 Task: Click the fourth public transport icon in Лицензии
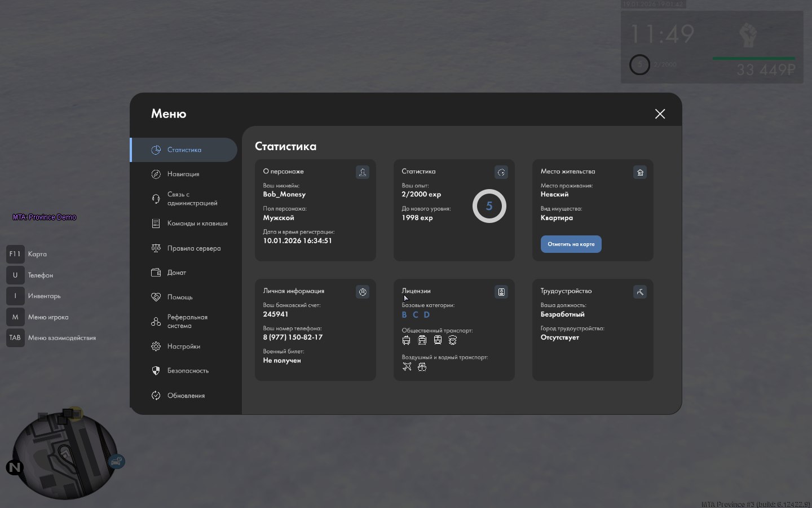pos(452,340)
